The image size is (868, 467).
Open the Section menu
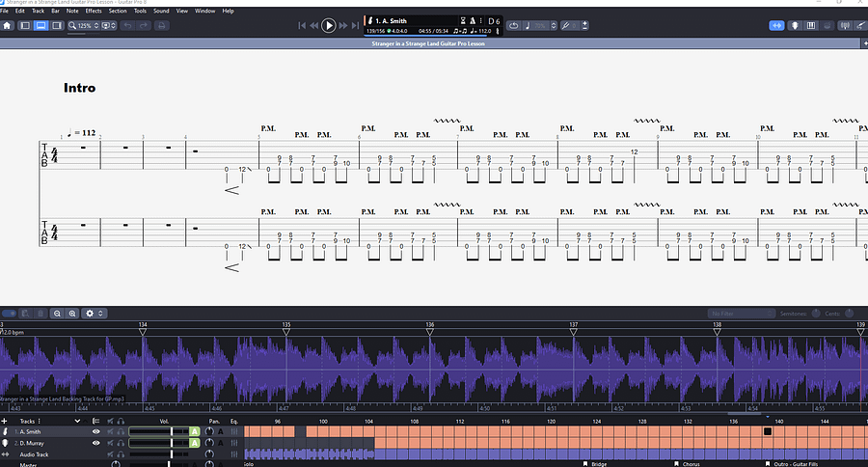coord(118,11)
